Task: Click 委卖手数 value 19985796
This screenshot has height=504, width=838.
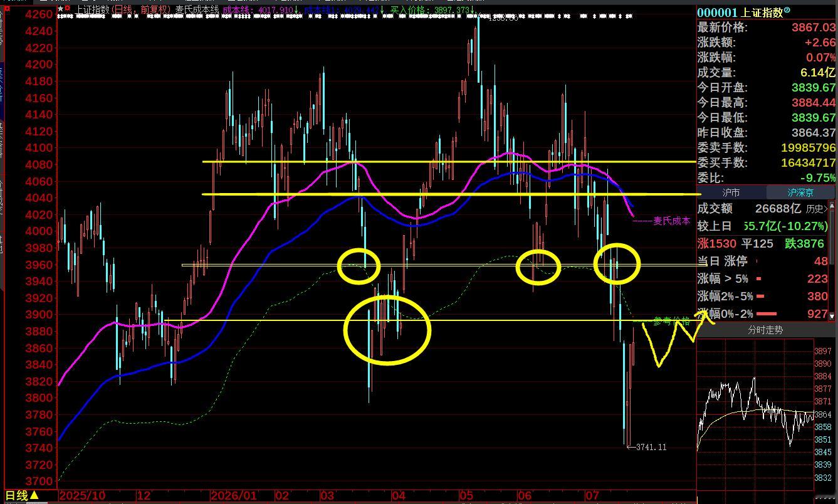Action: click(x=809, y=148)
